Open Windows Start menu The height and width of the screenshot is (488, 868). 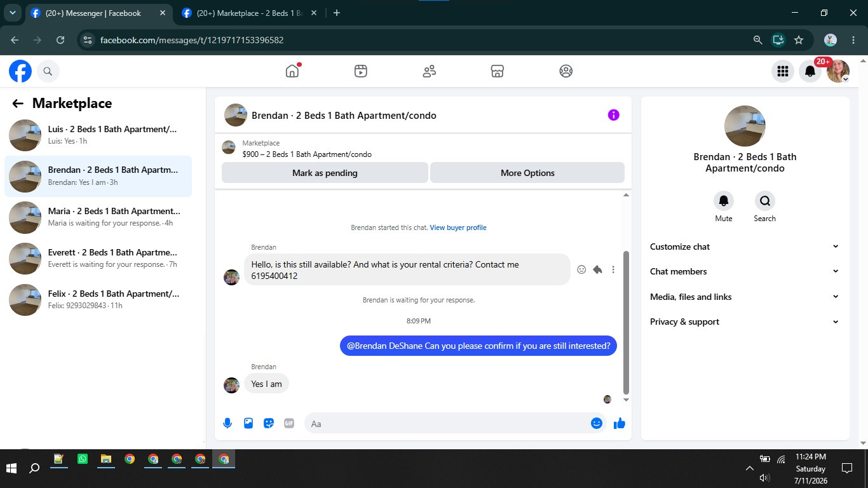coord(11,468)
